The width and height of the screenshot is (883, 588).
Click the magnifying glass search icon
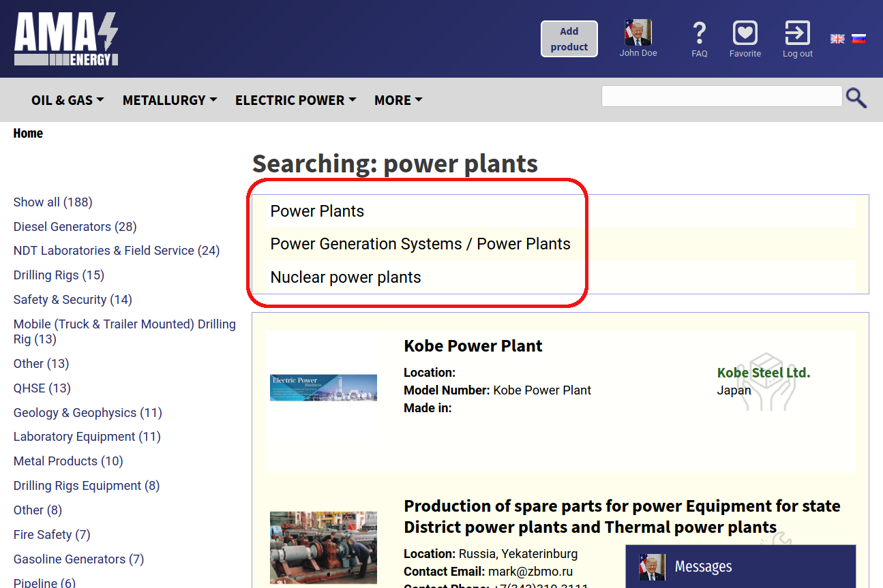[x=856, y=98]
